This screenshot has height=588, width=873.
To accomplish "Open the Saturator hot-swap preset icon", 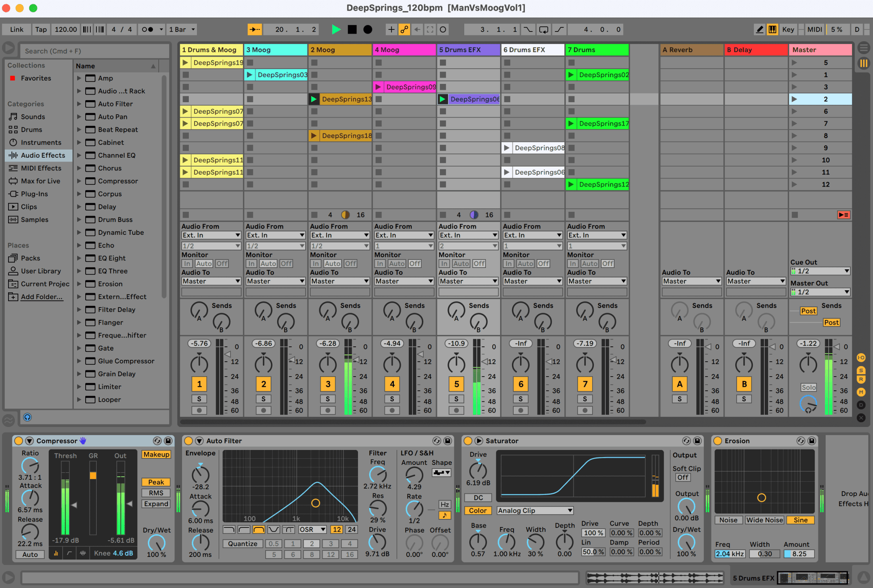I will pos(687,441).
